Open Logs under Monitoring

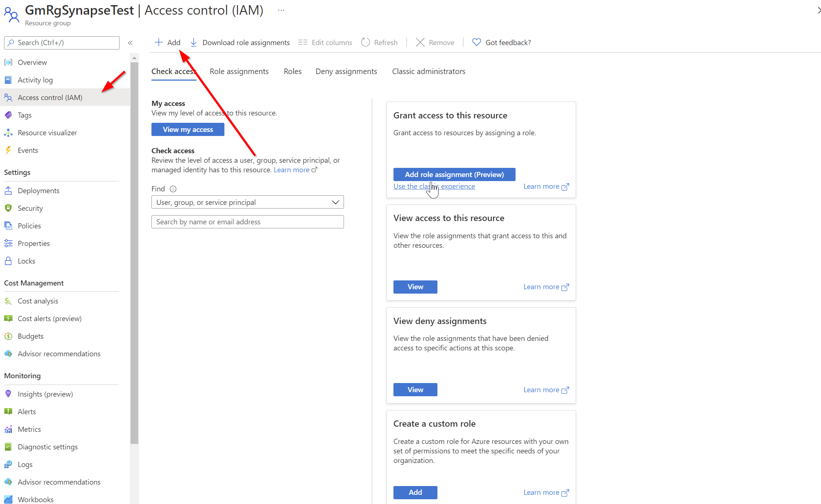(x=65, y=464)
